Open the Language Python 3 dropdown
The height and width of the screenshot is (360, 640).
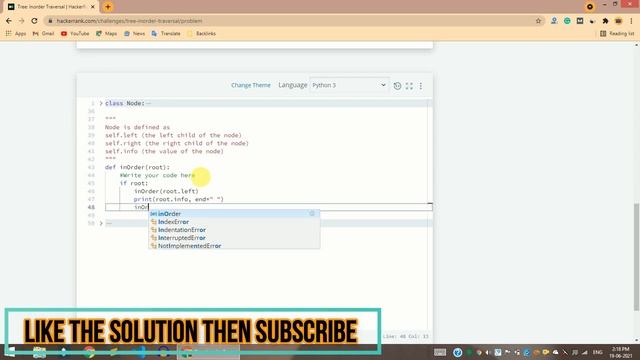(x=349, y=85)
